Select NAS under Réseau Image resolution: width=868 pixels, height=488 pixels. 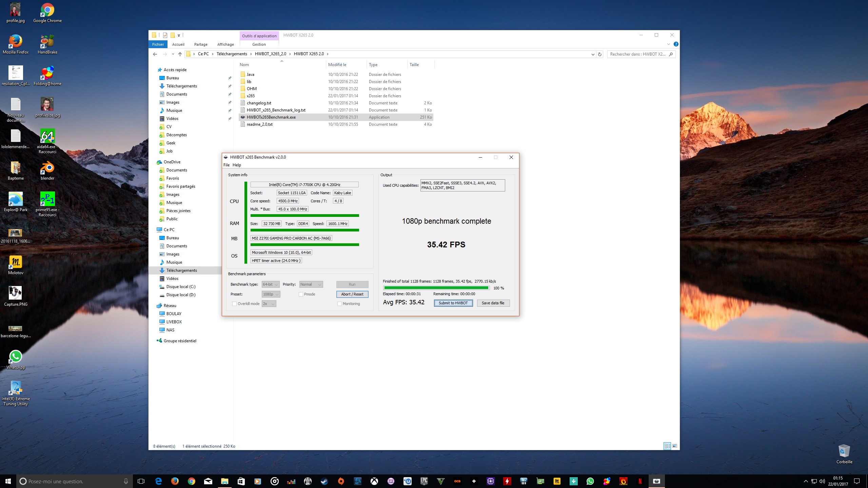point(170,330)
